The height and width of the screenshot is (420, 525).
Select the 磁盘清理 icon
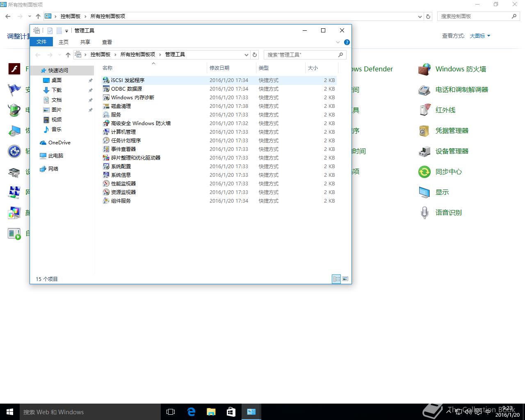106,106
